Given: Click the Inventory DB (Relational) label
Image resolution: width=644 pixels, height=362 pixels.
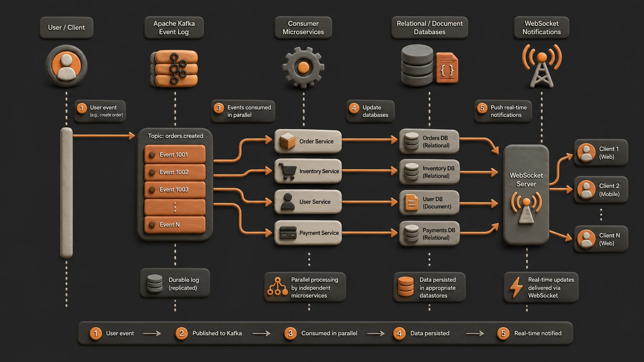Looking at the screenshot, I should [x=438, y=172].
